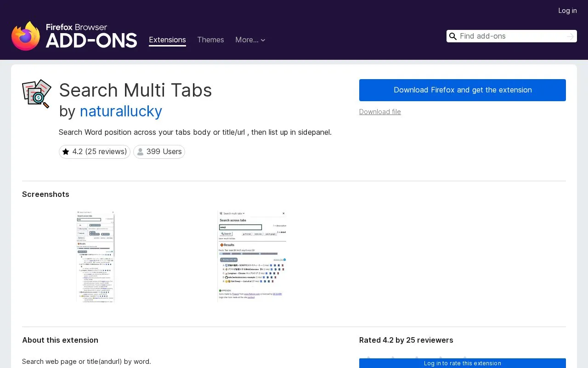The height and width of the screenshot is (368, 588).
Task: Click Download Firefox and get the extension
Action: coord(463,90)
